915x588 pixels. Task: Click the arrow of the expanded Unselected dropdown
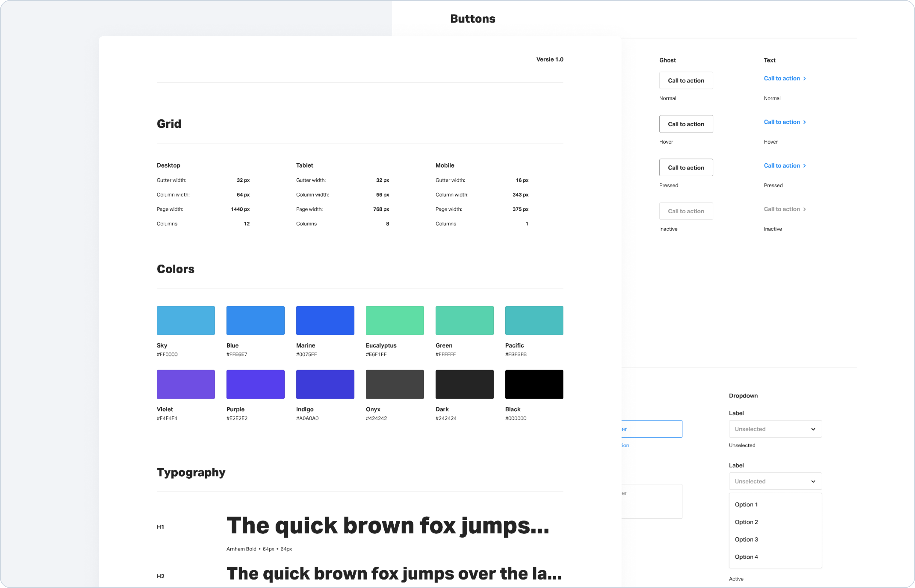(x=813, y=482)
